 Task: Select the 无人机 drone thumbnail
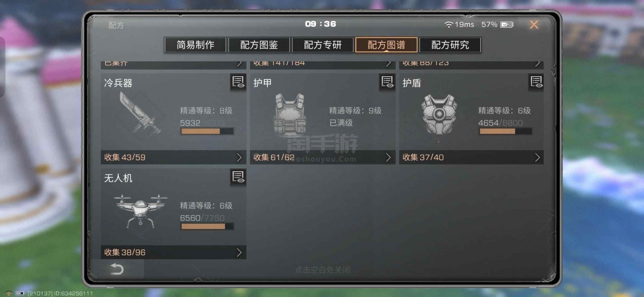[x=140, y=211]
